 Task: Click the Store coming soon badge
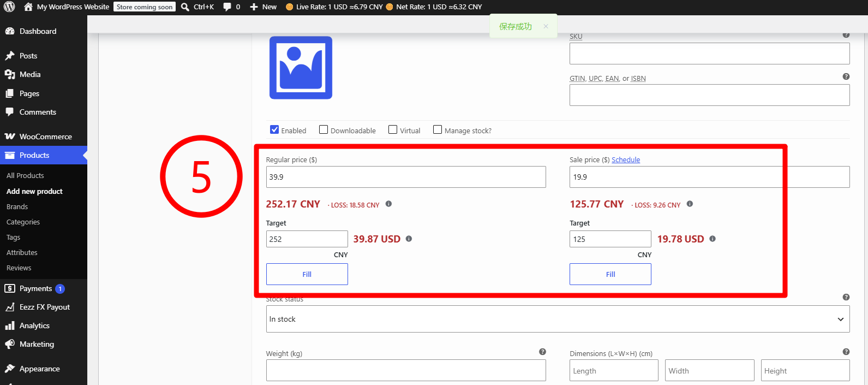pyautogui.click(x=145, y=7)
